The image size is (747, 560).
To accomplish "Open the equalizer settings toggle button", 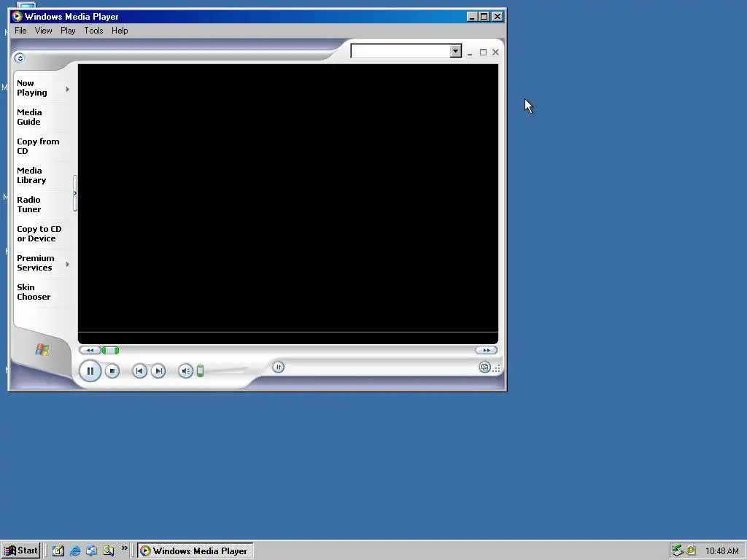I will point(278,367).
